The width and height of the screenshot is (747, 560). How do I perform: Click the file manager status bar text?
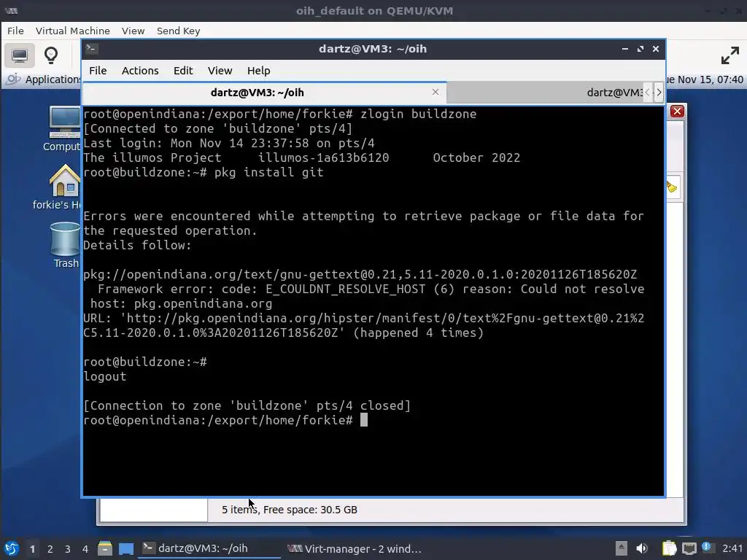[x=289, y=510]
